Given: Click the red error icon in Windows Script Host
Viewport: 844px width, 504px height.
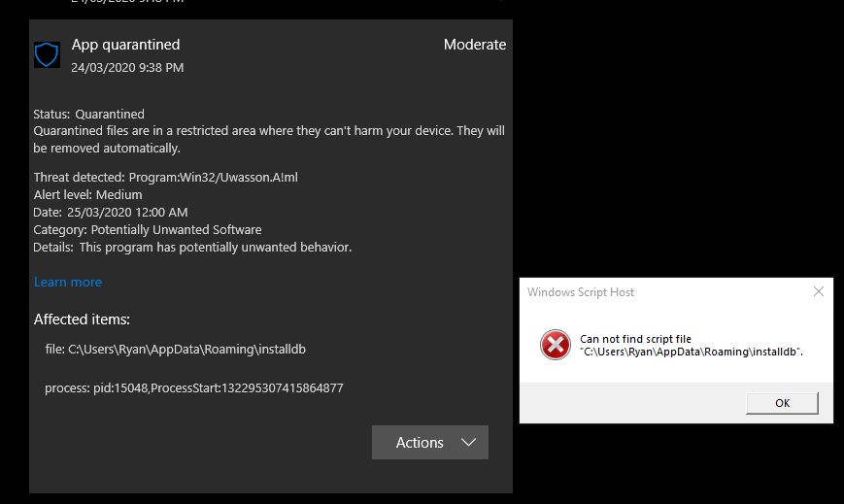Looking at the screenshot, I should (555, 345).
